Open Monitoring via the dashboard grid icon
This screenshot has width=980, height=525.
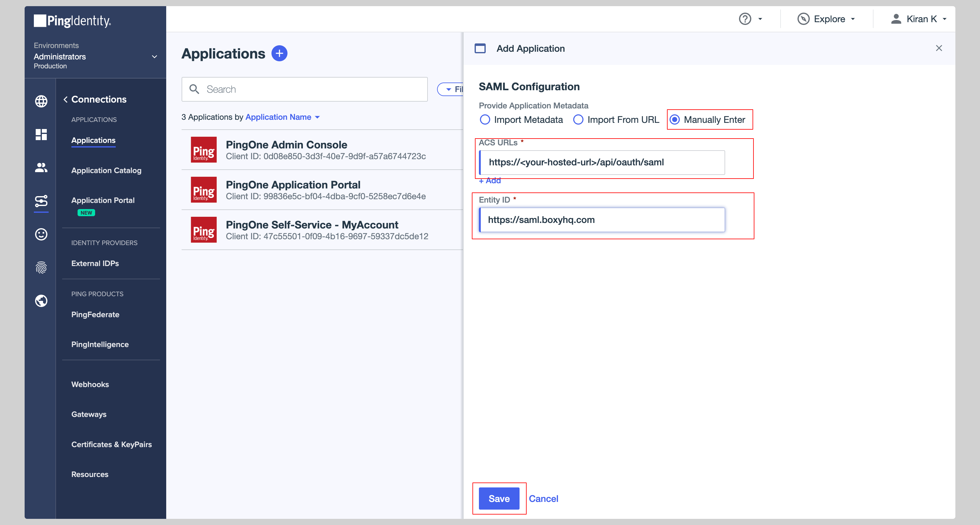click(41, 135)
